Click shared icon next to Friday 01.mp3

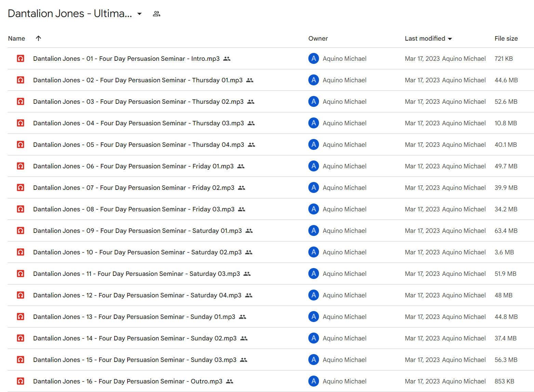(241, 166)
